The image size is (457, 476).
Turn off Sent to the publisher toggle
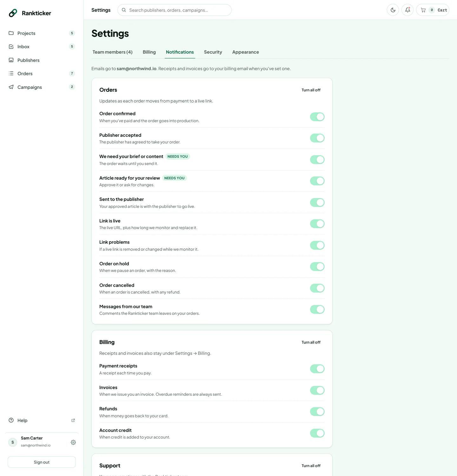pos(317,202)
